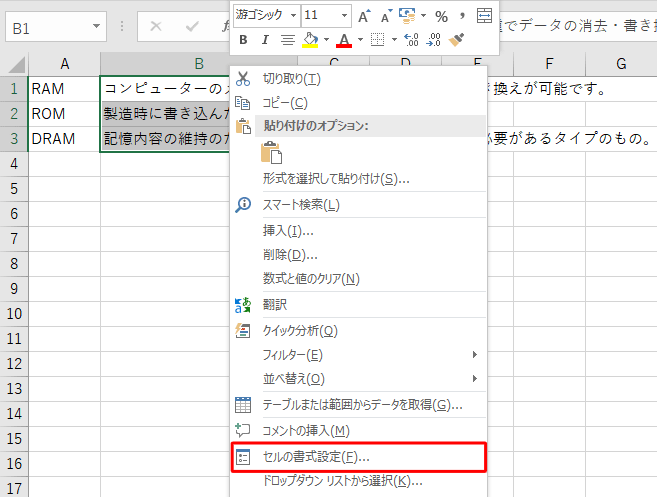Viewport: 657px width, 497px height.
Task: Increase decimal places
Action: (x=411, y=40)
